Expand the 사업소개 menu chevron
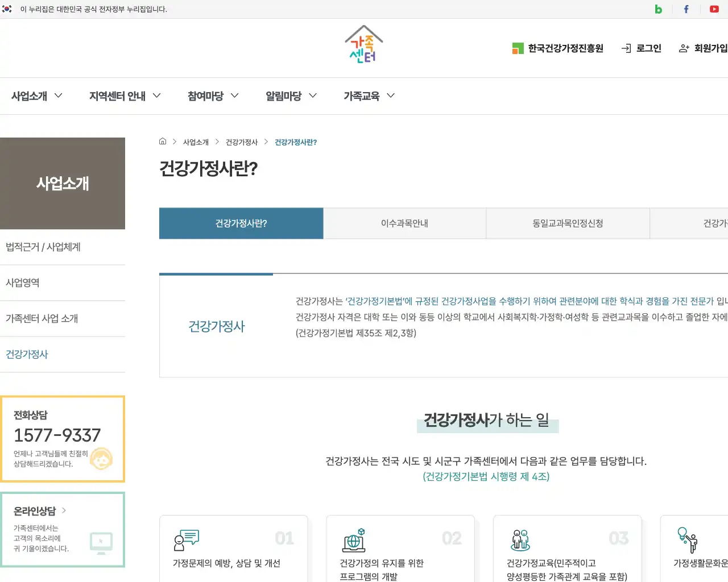728x582 pixels. coord(58,95)
